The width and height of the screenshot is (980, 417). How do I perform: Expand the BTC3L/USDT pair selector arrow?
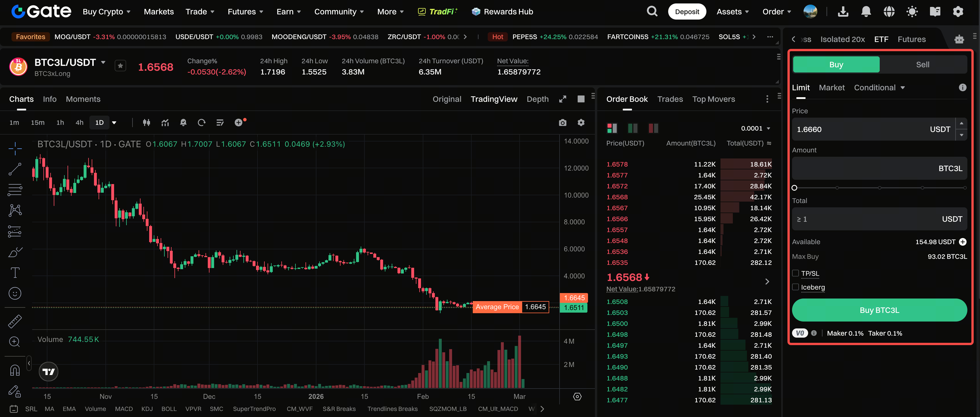click(x=103, y=62)
